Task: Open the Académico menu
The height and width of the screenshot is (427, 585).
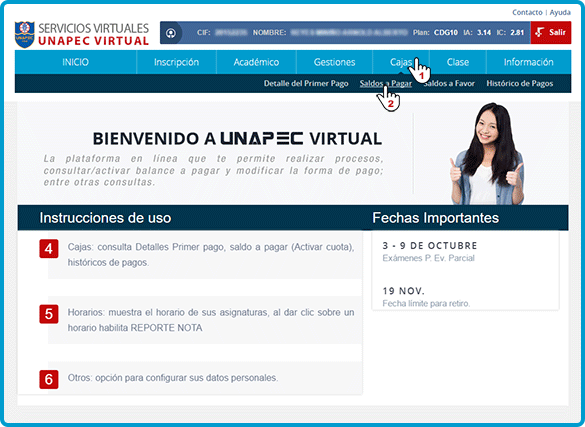Action: click(256, 62)
